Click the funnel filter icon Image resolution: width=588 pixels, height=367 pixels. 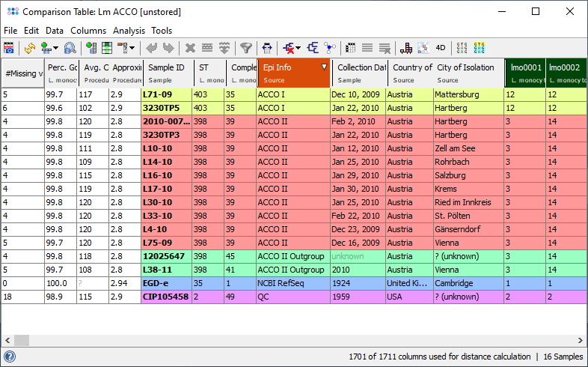coord(246,48)
